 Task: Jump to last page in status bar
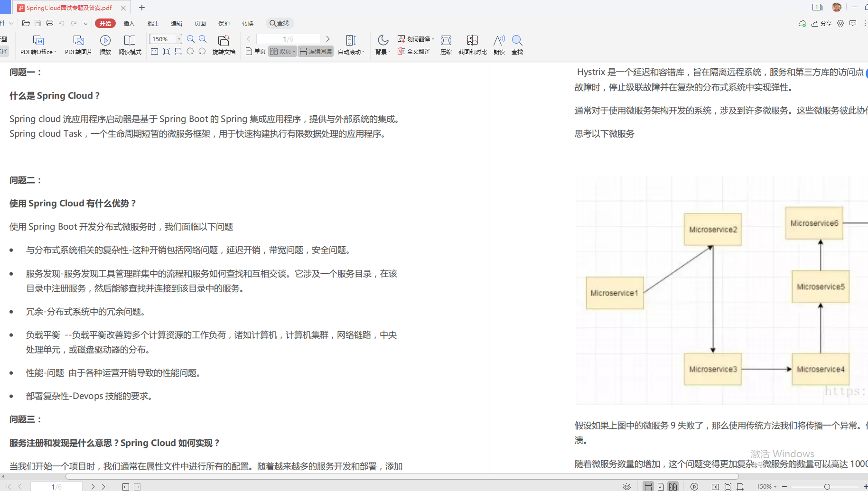104,487
